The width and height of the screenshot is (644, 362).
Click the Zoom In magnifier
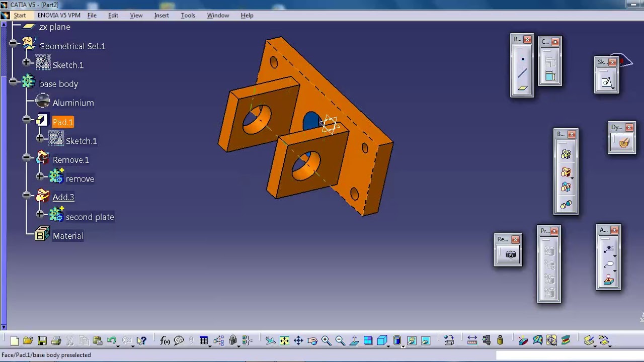click(326, 341)
